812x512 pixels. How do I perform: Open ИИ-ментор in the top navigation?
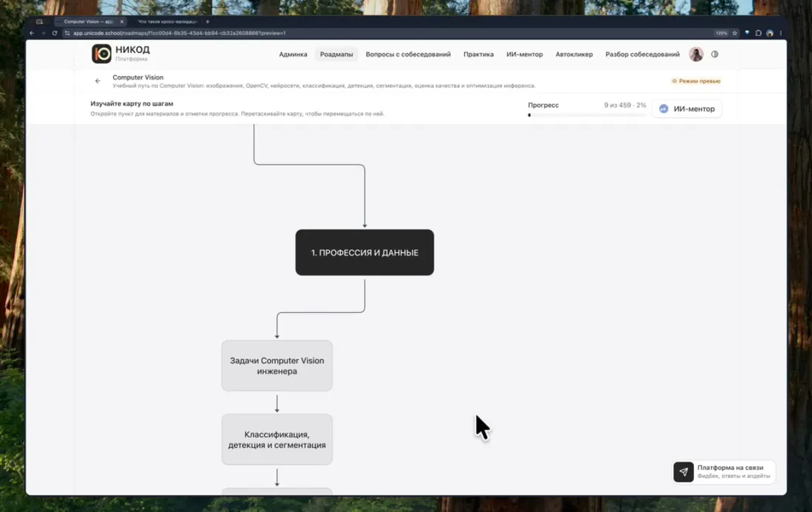pyautogui.click(x=525, y=55)
